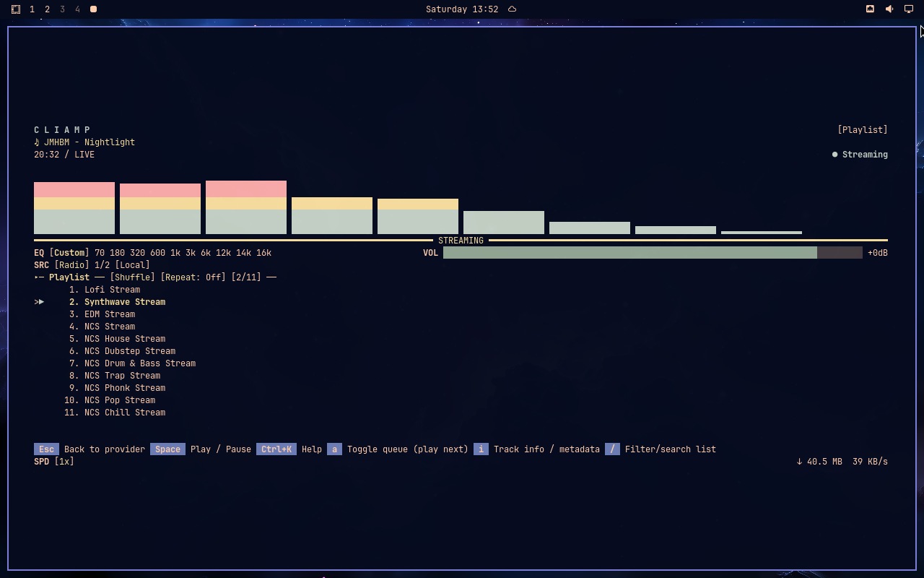Viewport: 924px width, 578px height.
Task: Switch to workspace 3
Action: 62,9
